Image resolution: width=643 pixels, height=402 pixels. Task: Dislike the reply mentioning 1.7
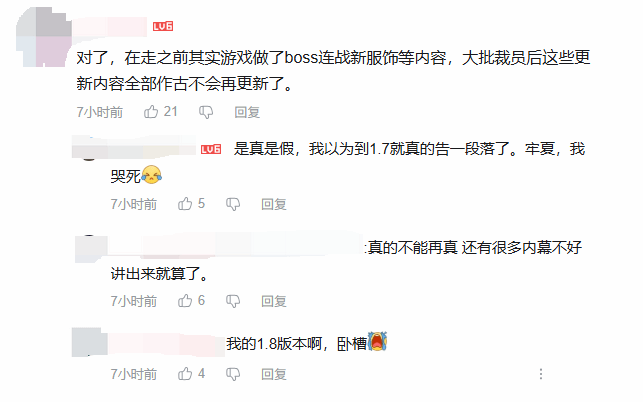tap(233, 204)
